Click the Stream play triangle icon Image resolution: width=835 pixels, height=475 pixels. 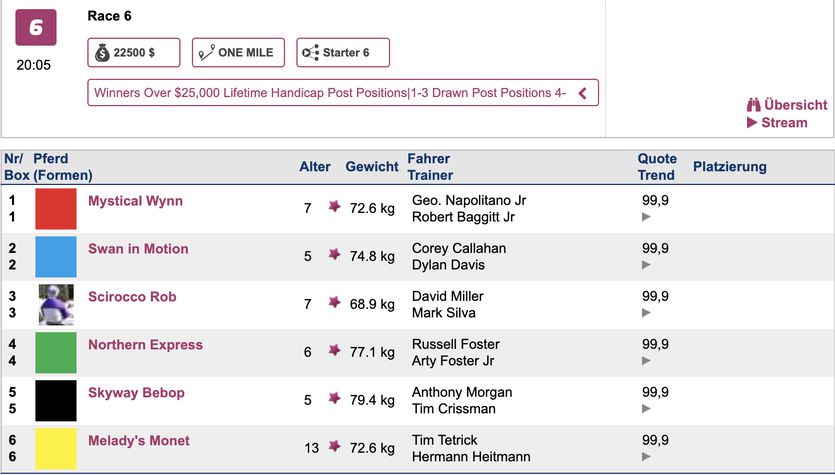click(x=752, y=123)
